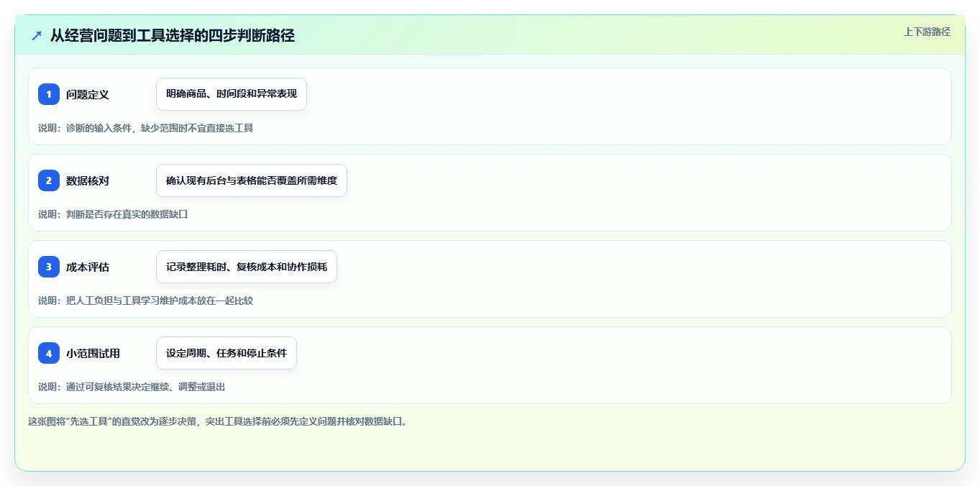
Task: Click the step 3 number badge
Action: [49, 267]
